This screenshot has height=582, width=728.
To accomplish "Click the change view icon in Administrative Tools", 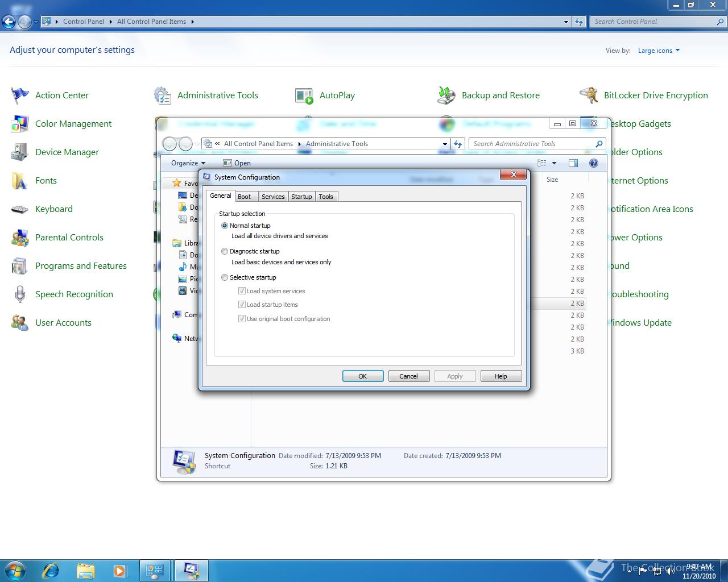I will (x=542, y=163).
